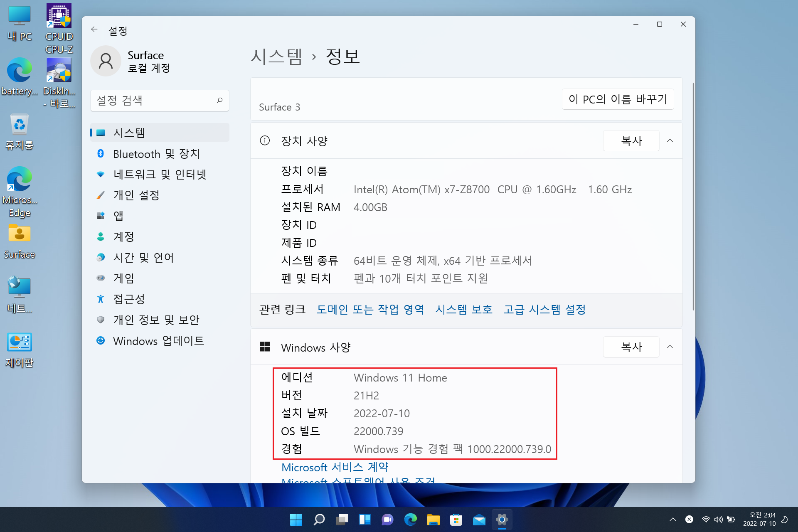Click 이 PC의 이름 바꾸기 button
The width and height of the screenshot is (798, 532).
point(618,99)
